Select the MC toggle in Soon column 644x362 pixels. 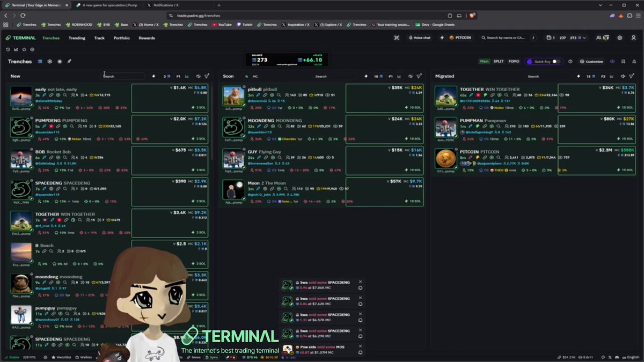[x=255, y=77]
